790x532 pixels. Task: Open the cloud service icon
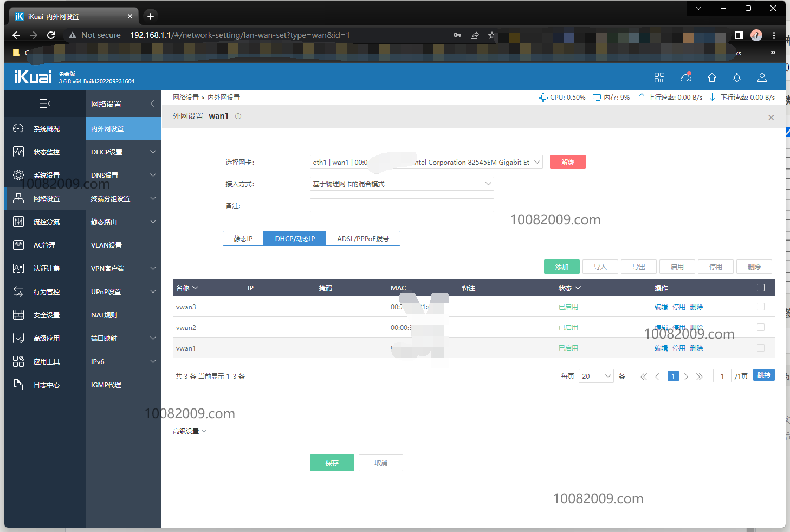[686, 77]
